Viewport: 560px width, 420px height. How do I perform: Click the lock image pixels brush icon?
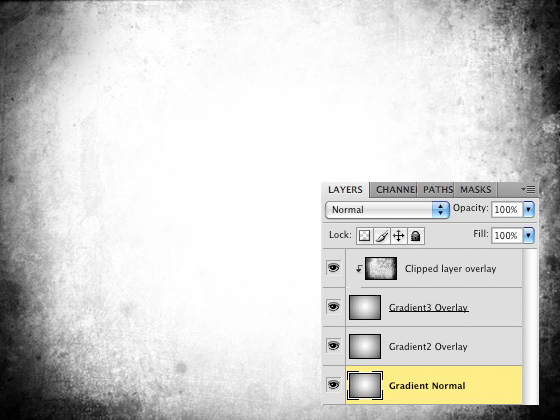[x=381, y=236]
